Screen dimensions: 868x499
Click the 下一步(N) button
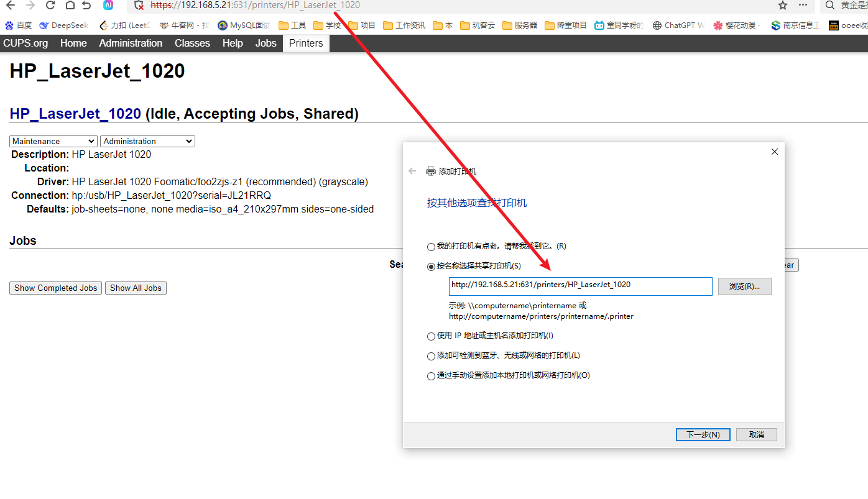tap(703, 434)
